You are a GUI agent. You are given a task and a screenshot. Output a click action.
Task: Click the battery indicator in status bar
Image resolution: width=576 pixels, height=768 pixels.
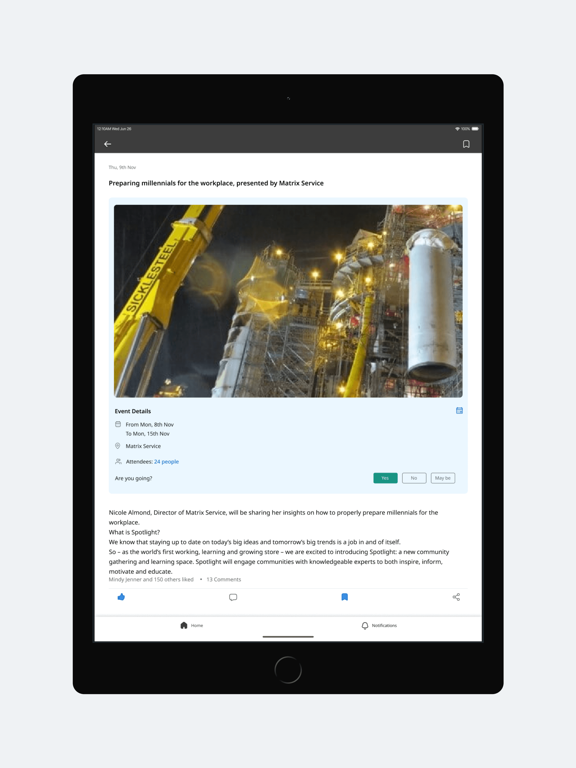point(475,129)
